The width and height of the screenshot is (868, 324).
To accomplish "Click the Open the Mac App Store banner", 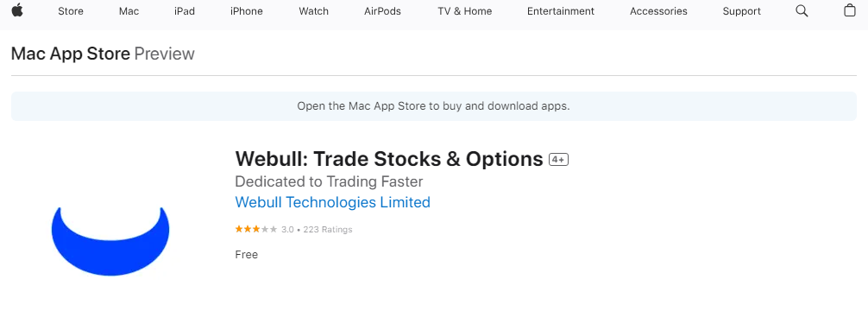I will (433, 106).
